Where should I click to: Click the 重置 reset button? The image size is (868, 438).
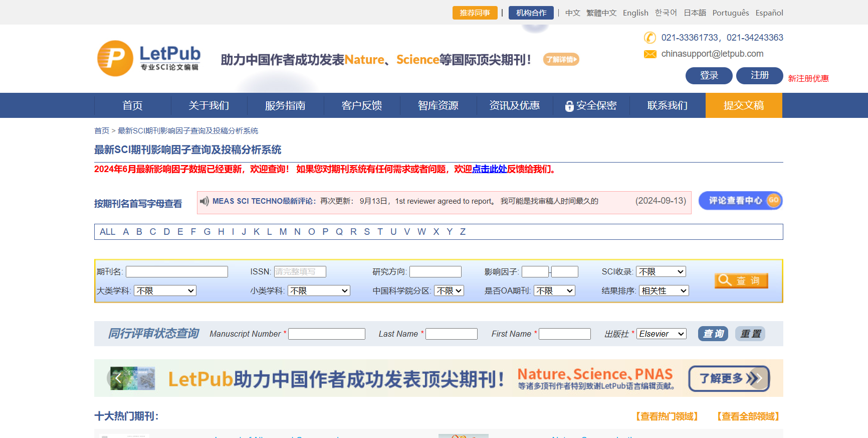click(750, 334)
